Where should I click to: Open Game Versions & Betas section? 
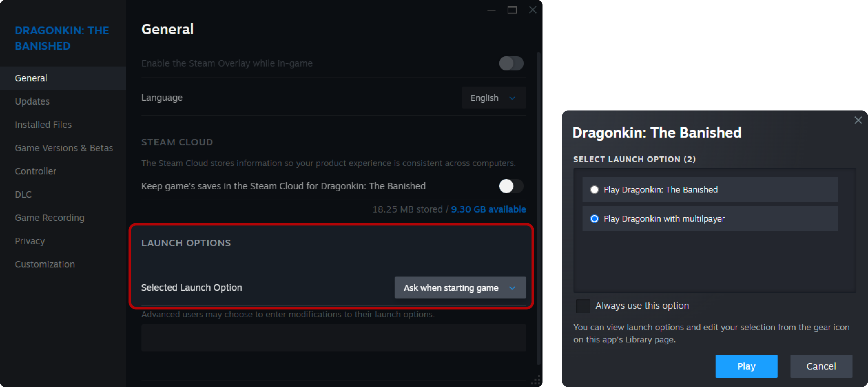64,148
